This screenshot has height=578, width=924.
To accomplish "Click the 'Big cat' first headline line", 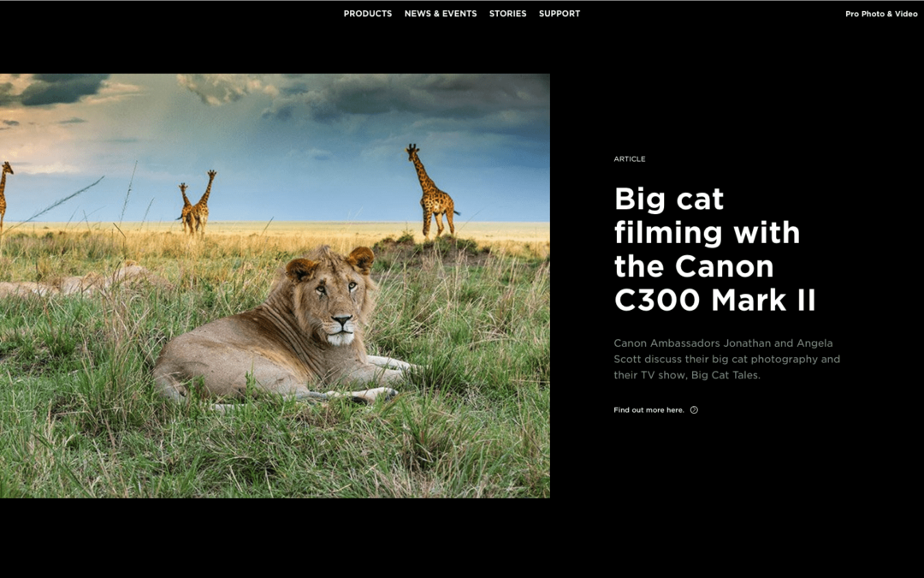I will 669,199.
